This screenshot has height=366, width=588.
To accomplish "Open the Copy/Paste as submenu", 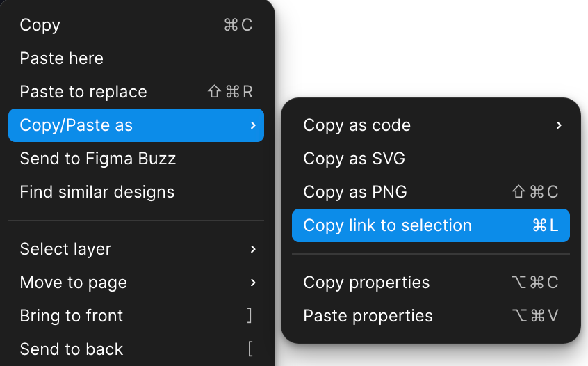I will [136, 125].
